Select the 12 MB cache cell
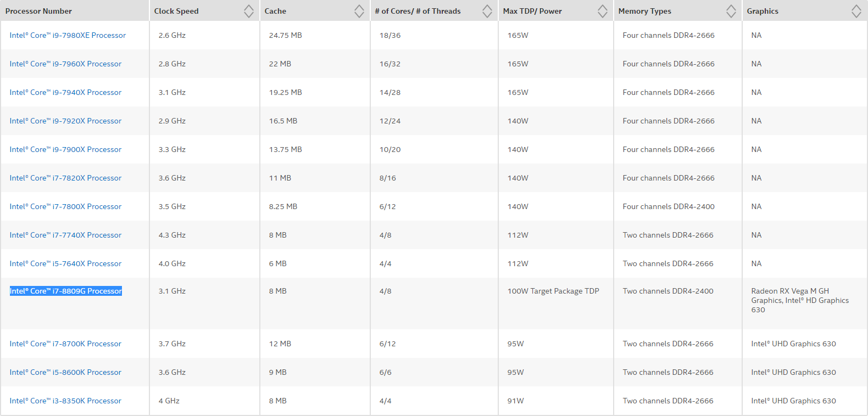The width and height of the screenshot is (868, 416). (x=315, y=344)
